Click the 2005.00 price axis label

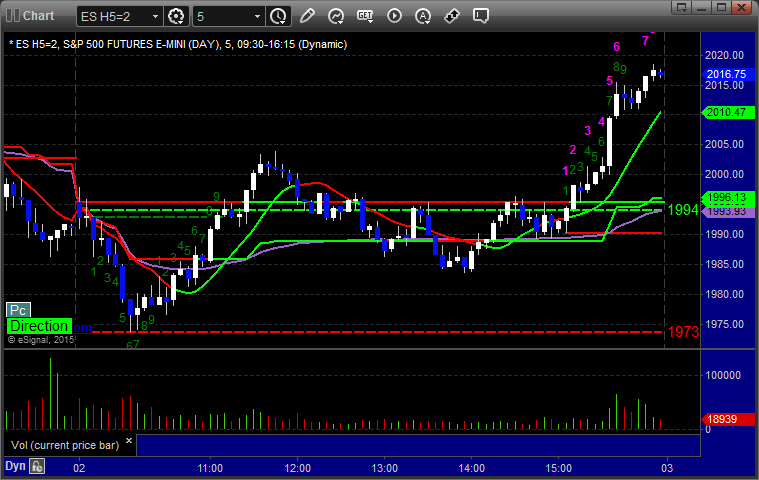(x=724, y=144)
